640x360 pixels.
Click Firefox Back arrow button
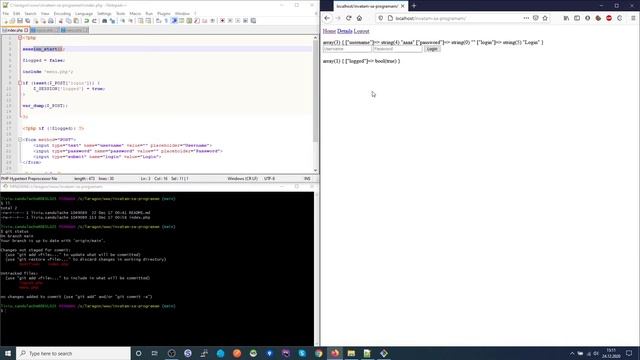327,18
